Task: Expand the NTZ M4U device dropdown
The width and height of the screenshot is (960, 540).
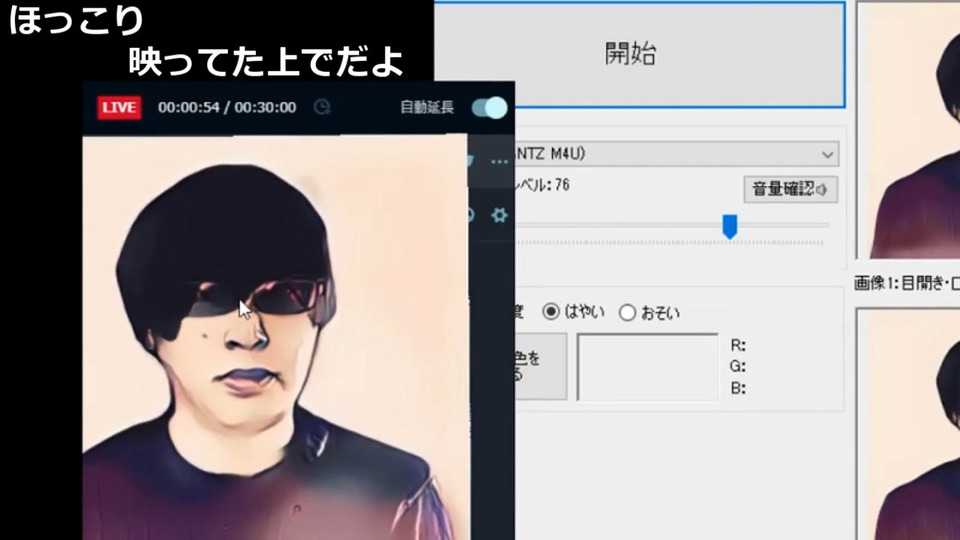Action: [677, 154]
